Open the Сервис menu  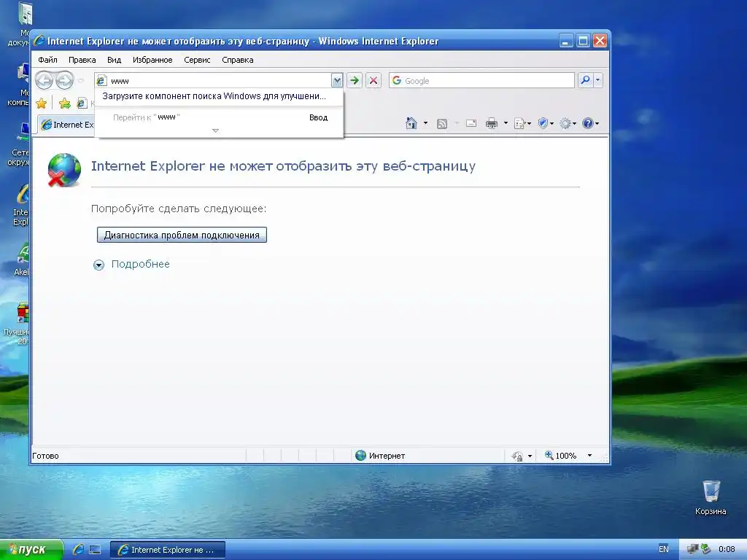point(197,60)
